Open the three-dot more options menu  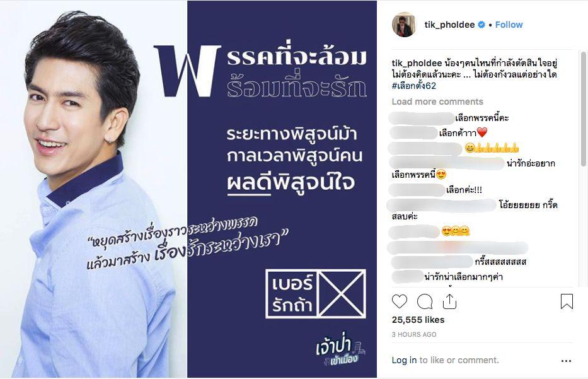tap(566, 361)
